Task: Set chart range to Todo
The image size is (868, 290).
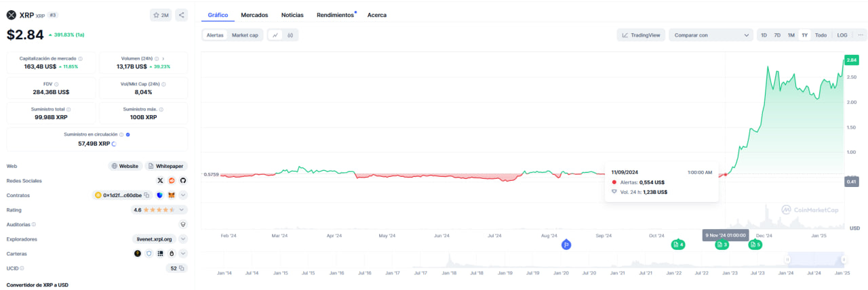Action: (x=821, y=35)
